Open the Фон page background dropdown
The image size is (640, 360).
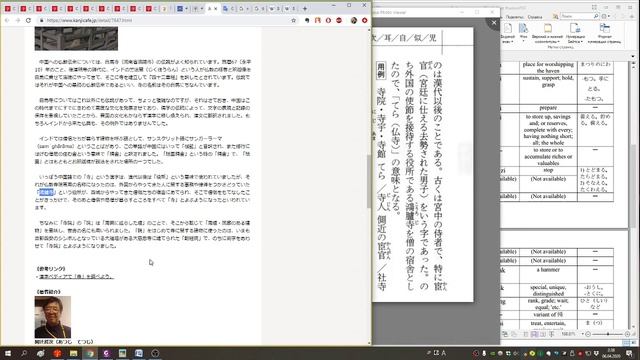523,33
